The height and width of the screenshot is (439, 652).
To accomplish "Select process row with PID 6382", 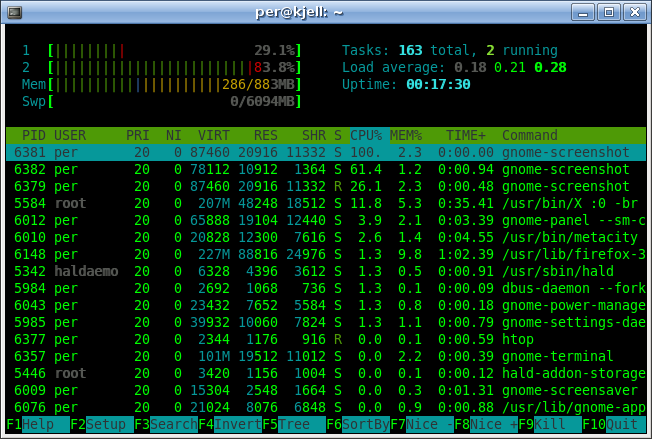I will coord(326,169).
